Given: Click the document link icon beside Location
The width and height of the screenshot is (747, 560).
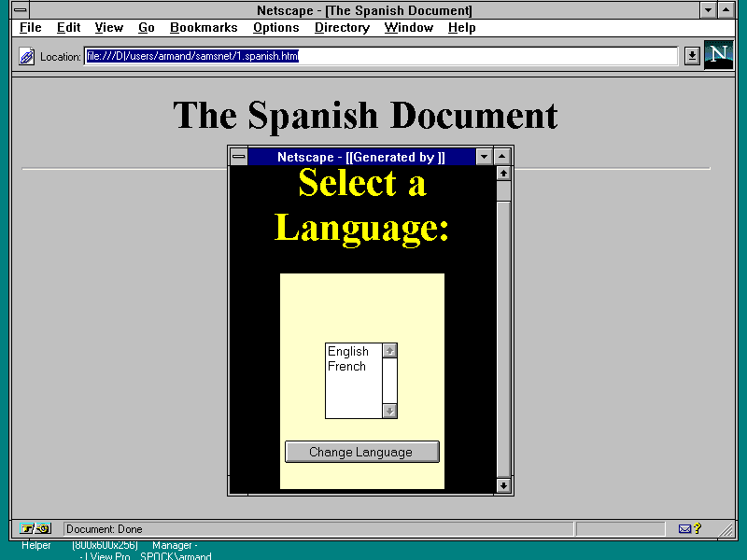Looking at the screenshot, I should coord(27,57).
